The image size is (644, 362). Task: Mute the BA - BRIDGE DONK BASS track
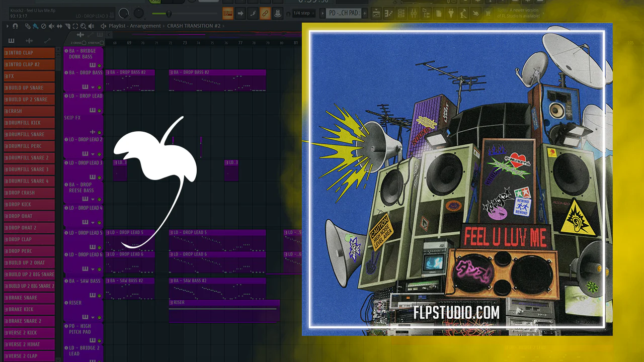[99, 66]
